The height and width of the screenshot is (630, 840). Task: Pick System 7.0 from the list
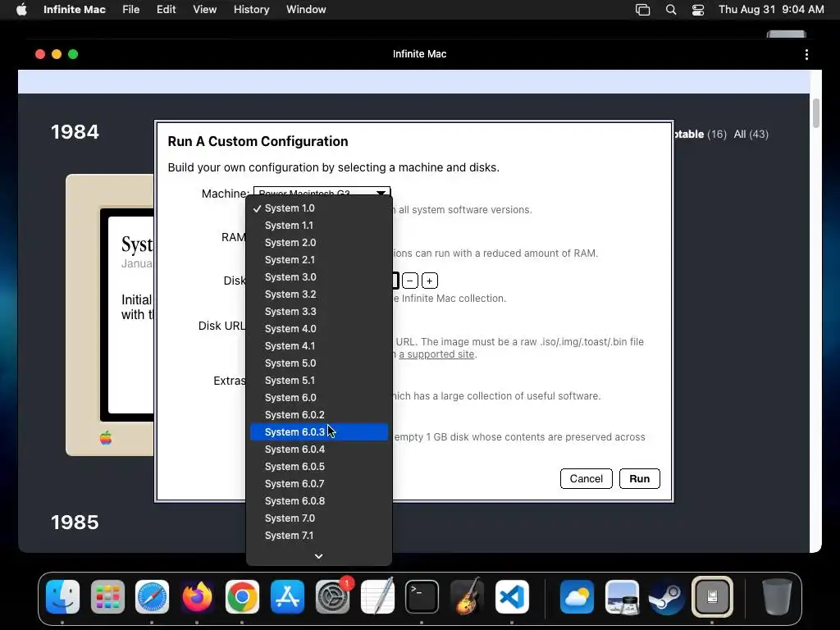click(x=319, y=518)
